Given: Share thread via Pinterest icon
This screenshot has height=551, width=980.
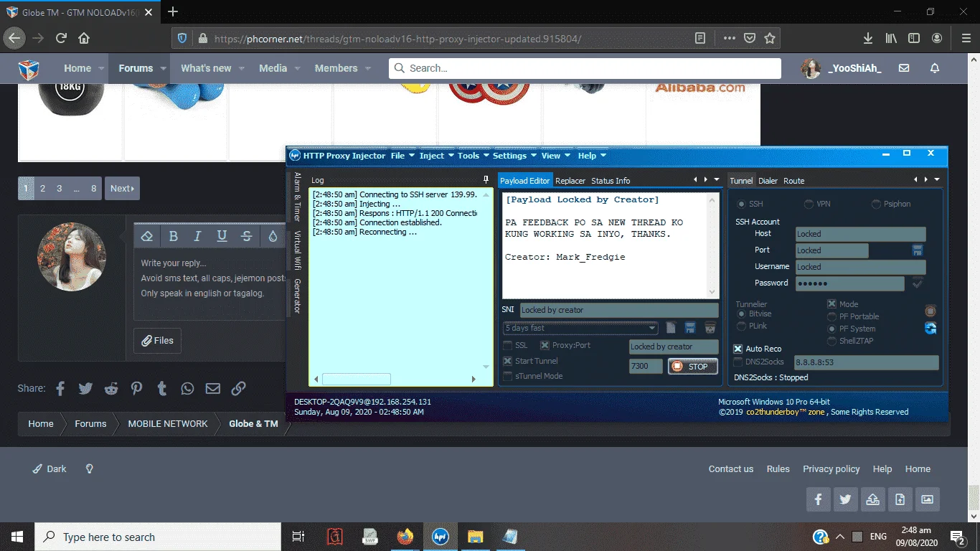Looking at the screenshot, I should (x=136, y=388).
